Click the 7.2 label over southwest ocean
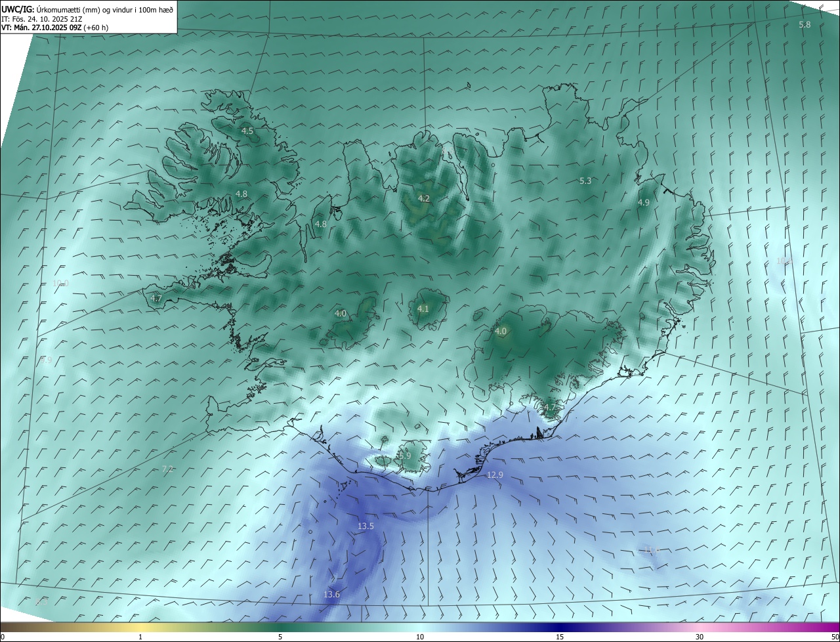The height and width of the screenshot is (642, 840). point(167,469)
